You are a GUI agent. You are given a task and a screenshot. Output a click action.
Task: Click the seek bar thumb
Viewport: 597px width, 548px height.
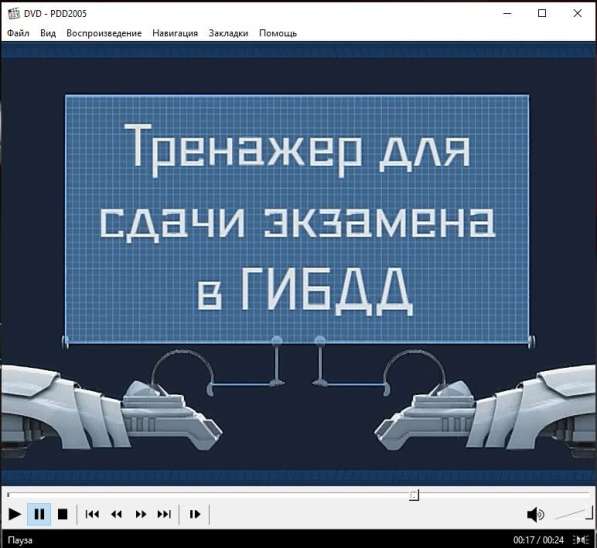pyautogui.click(x=414, y=495)
